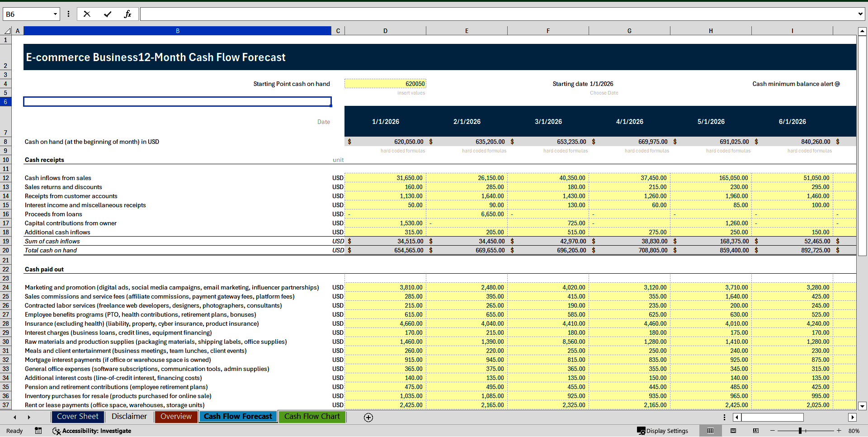Open the sheet tabs overflow kebab menu
The height and width of the screenshot is (437, 868).
pos(724,417)
